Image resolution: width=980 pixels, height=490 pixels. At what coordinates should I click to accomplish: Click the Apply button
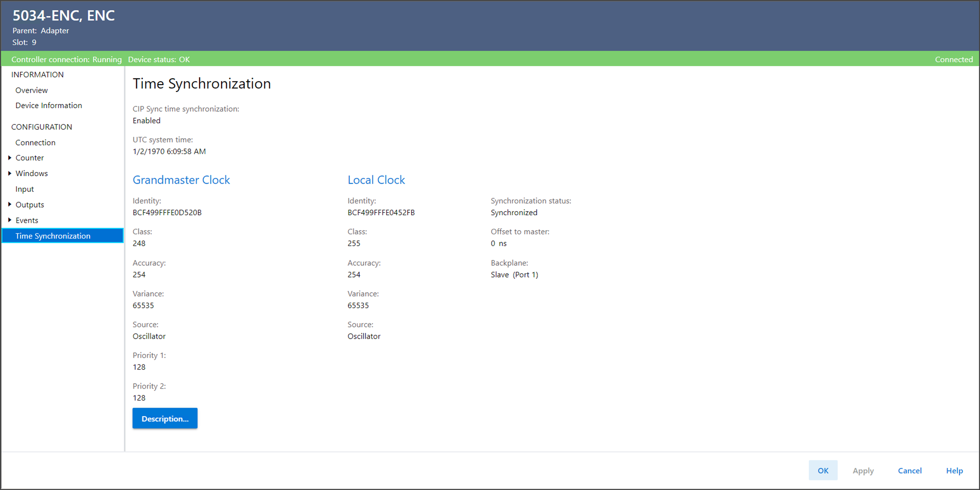pos(863,471)
